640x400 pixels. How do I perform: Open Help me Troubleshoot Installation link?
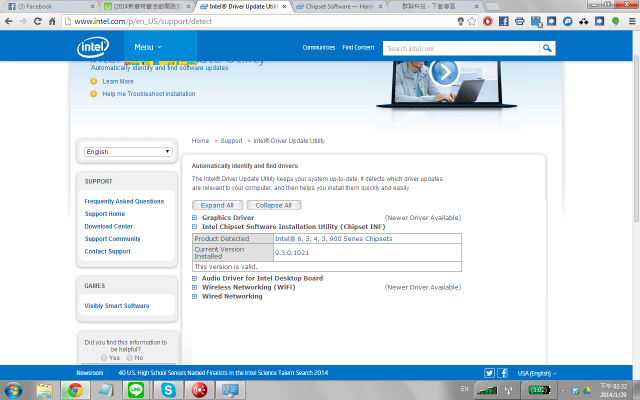point(149,94)
